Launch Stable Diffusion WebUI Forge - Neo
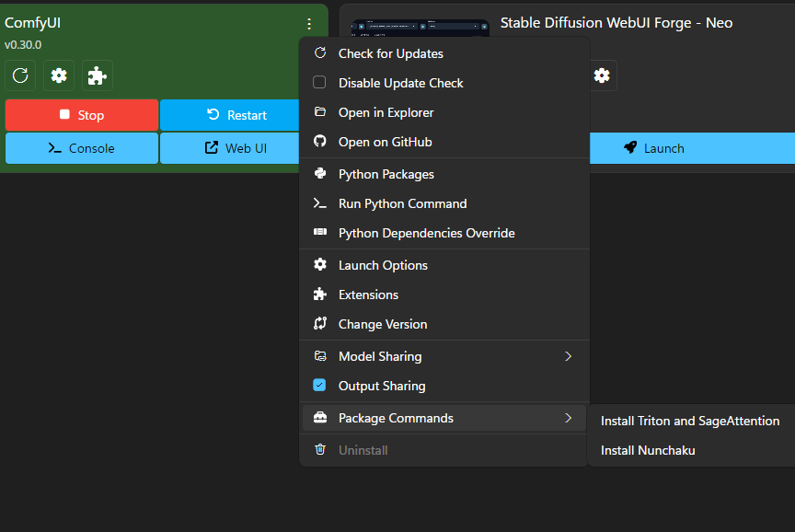The height and width of the screenshot is (532, 795). 692,148
